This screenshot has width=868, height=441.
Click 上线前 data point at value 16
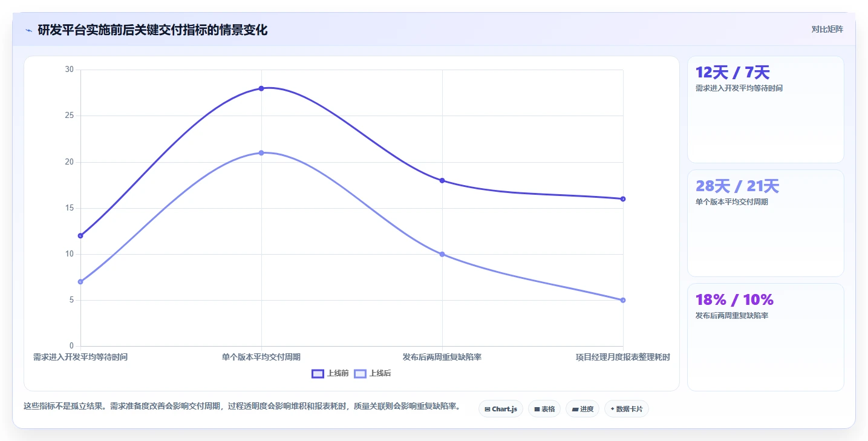623,198
